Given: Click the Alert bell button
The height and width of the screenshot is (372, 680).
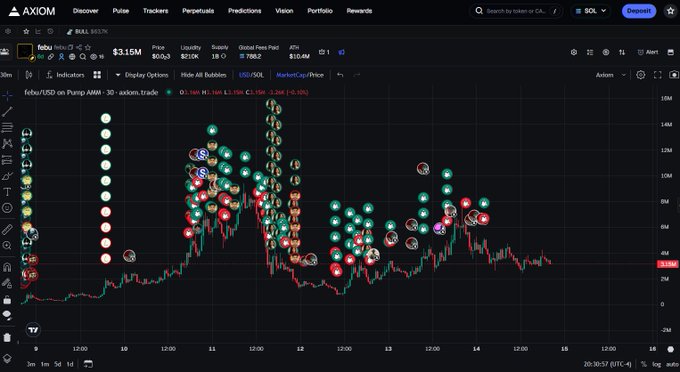Looking at the screenshot, I should coord(647,52).
